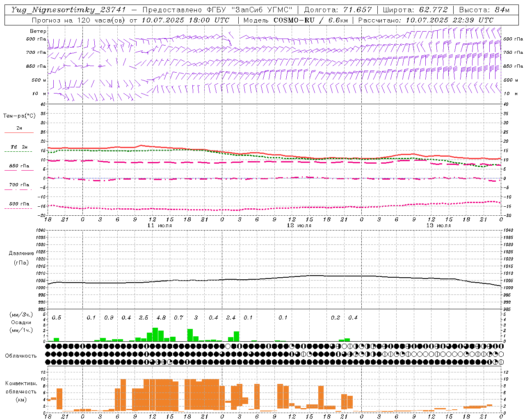Click '(гПа)' unit under Давление

click(x=21, y=262)
